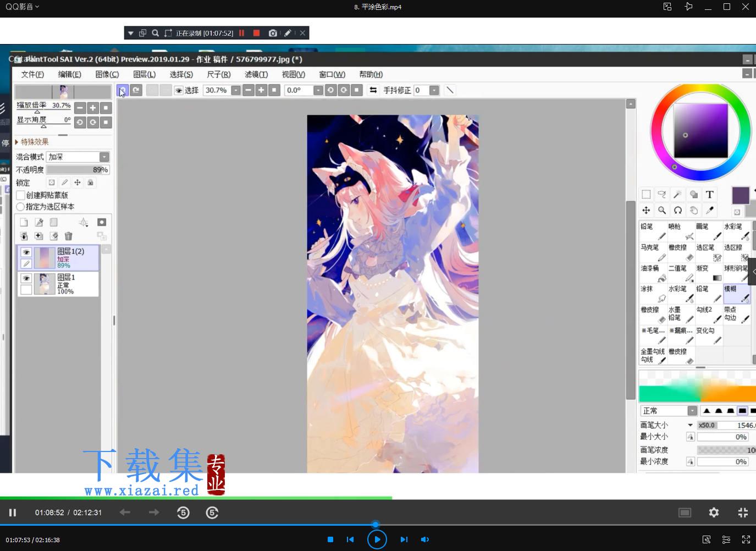Viewport: 756px width, 551px height.
Task: Open the recording toolbar dropdown arrow
Action: point(130,33)
